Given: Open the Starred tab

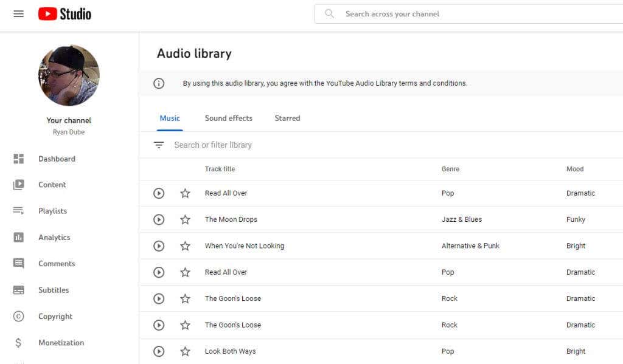Looking at the screenshot, I should (x=287, y=118).
